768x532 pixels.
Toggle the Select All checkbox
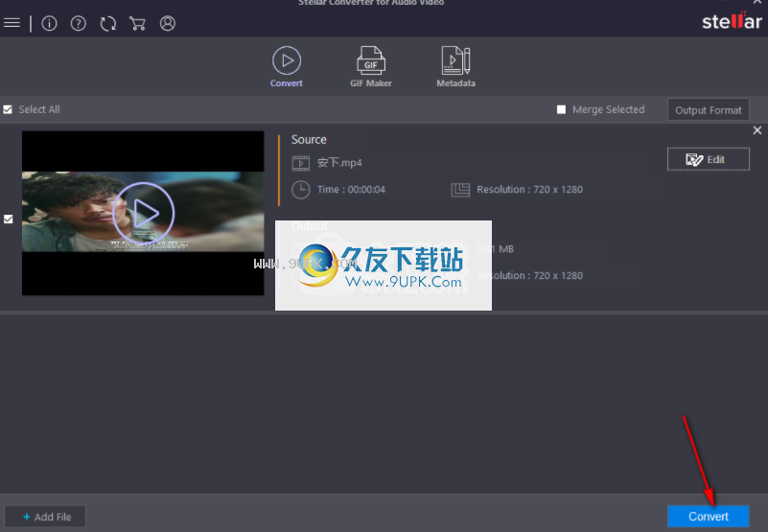[x=8, y=109]
